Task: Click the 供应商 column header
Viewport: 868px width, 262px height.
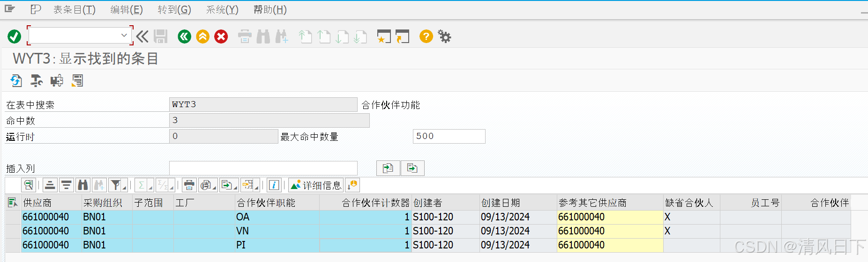Action: pyautogui.click(x=51, y=203)
